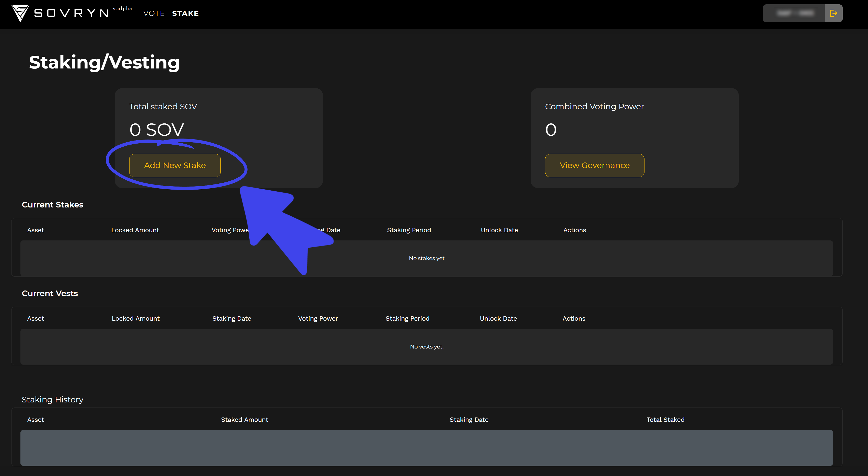Click the Add New Stake button

pos(175,165)
